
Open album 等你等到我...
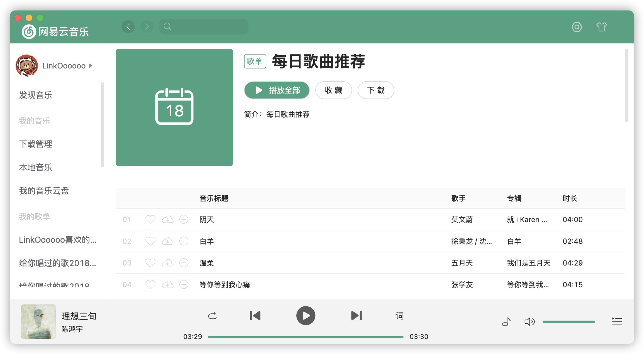528,285
